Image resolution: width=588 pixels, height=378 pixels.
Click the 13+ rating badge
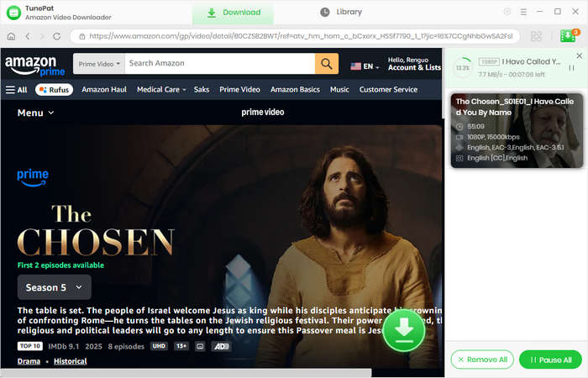pos(181,346)
